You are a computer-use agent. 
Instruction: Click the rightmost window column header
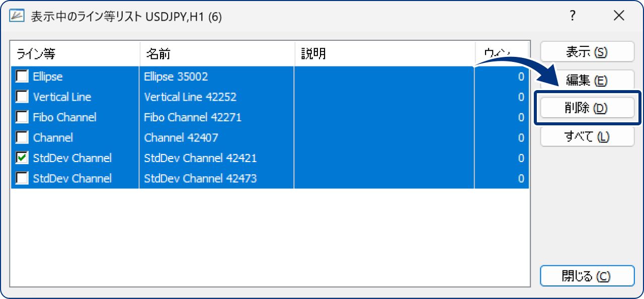502,53
